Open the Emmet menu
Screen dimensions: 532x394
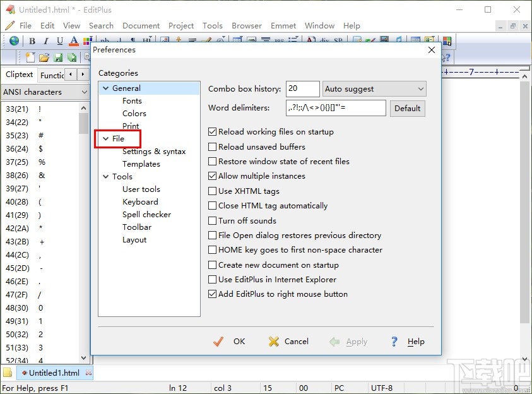(283, 26)
